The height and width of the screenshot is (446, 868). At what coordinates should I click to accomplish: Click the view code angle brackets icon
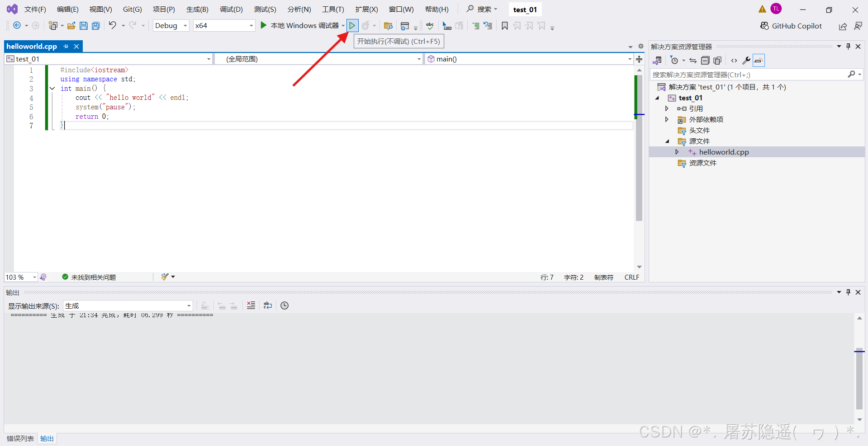coord(734,61)
